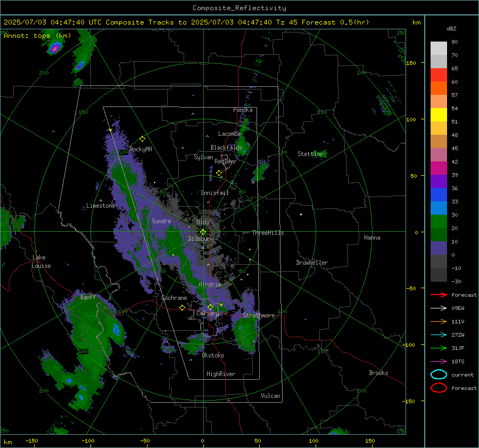The height and width of the screenshot is (448, 479).
Task: Click the 'Tz 45' threshold text in header
Action: (x=286, y=22)
